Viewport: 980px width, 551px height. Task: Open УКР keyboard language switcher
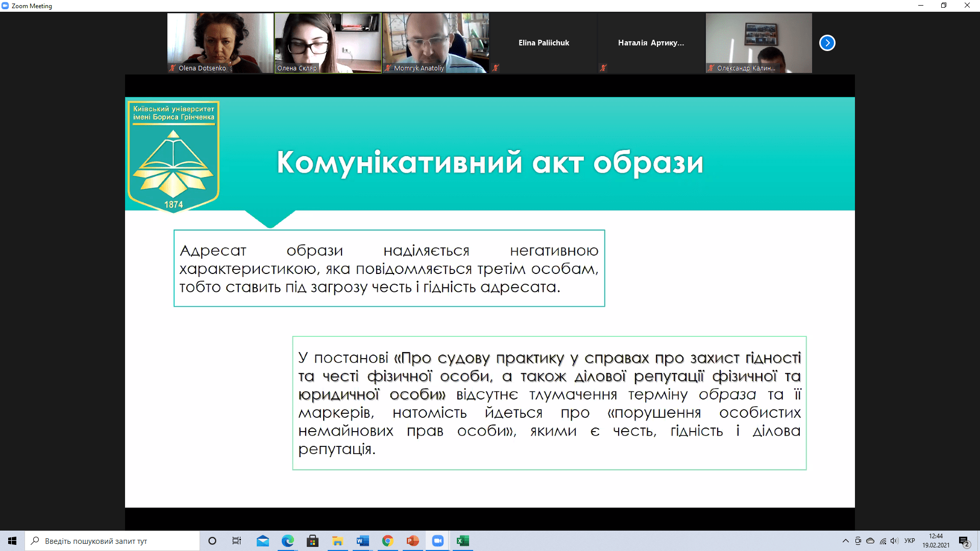click(909, 541)
